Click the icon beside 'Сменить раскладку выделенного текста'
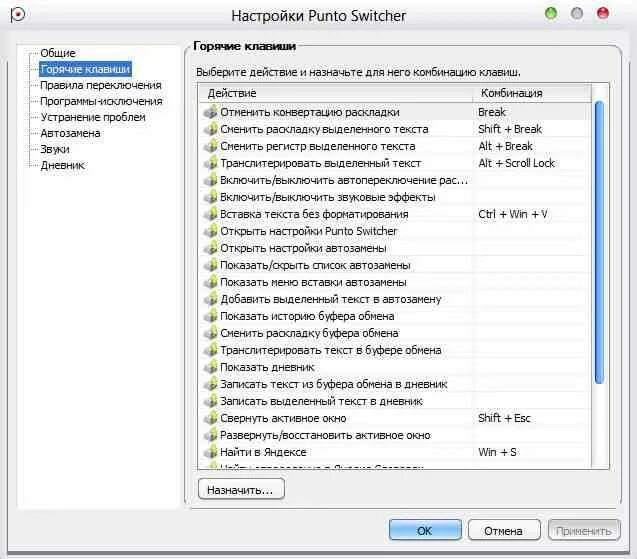 (x=210, y=129)
